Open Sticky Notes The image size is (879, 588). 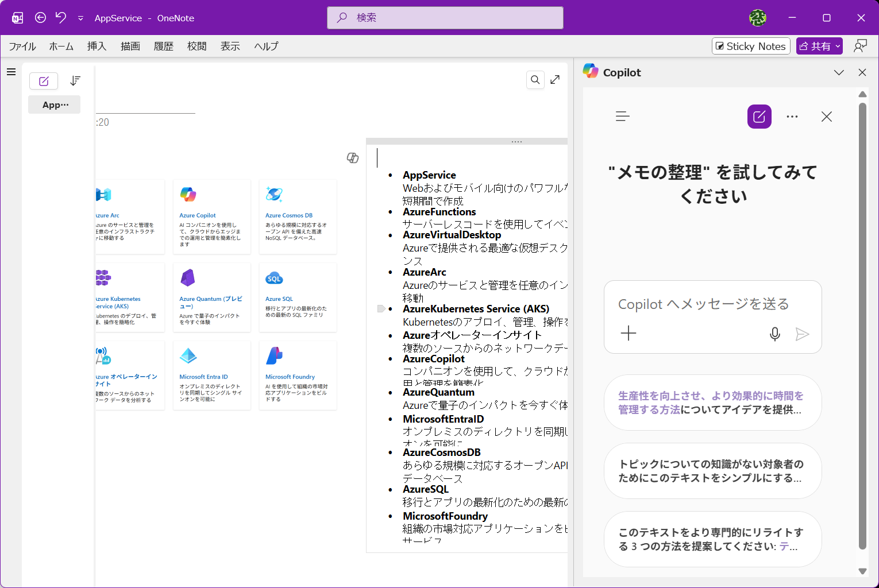pyautogui.click(x=750, y=46)
